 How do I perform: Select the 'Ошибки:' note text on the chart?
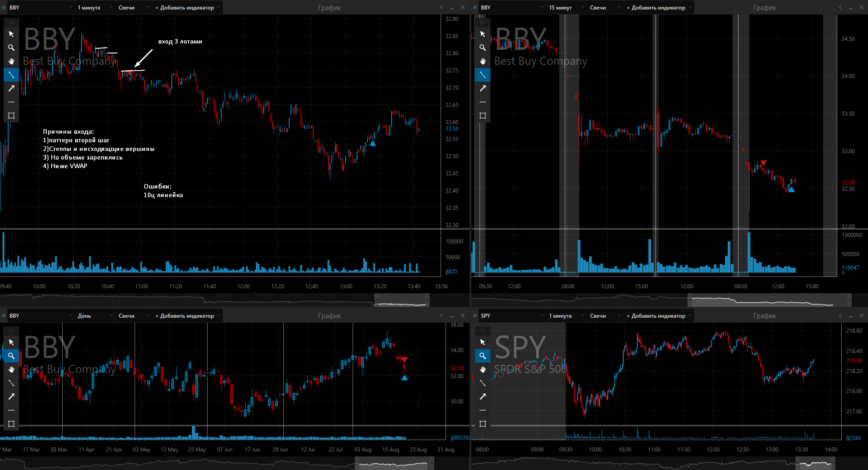tap(157, 186)
